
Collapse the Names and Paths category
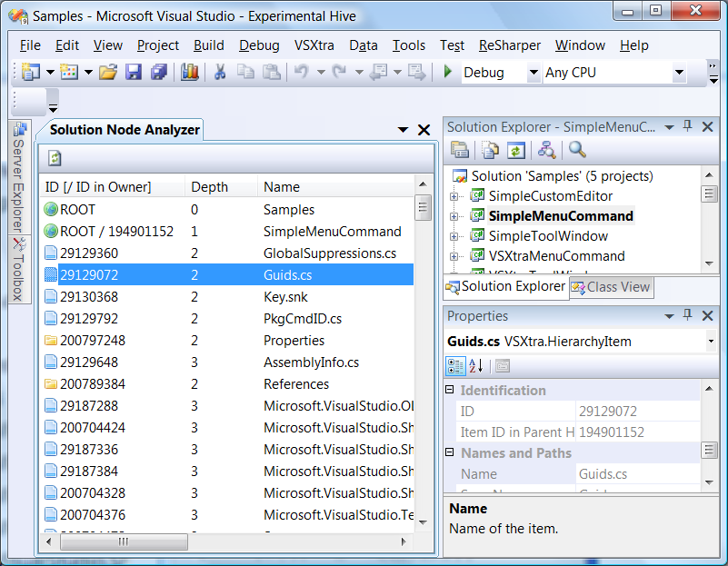(x=449, y=452)
